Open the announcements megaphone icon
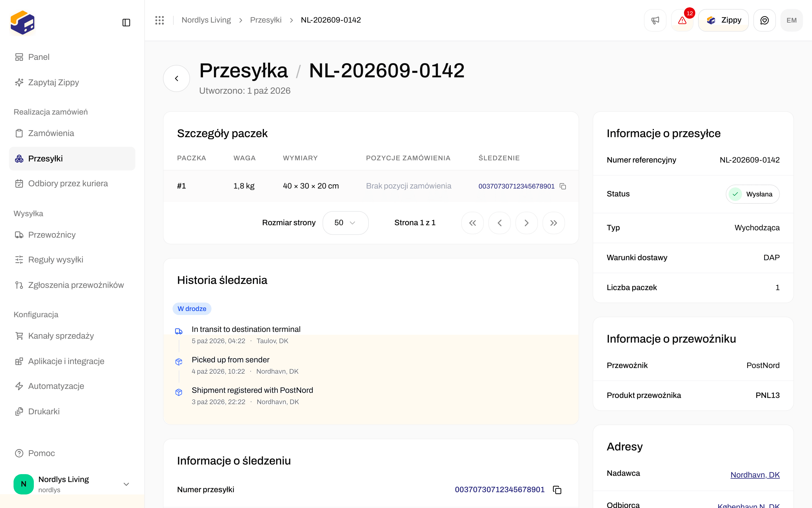The image size is (812, 508). click(x=655, y=20)
